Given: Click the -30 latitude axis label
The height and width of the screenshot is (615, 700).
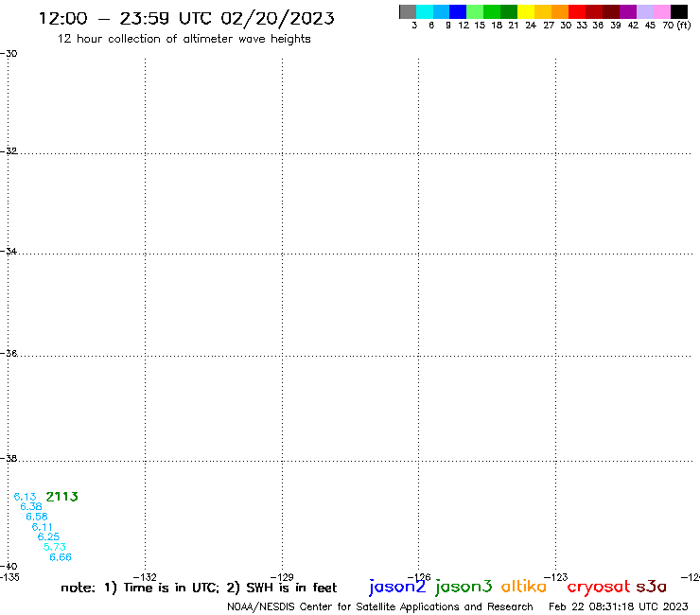Looking at the screenshot, I should pyautogui.click(x=9, y=53).
